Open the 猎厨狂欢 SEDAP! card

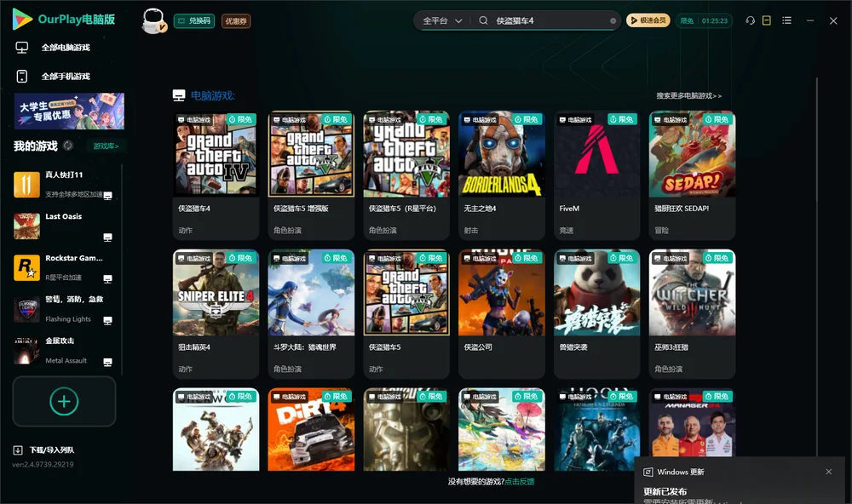pos(692,175)
